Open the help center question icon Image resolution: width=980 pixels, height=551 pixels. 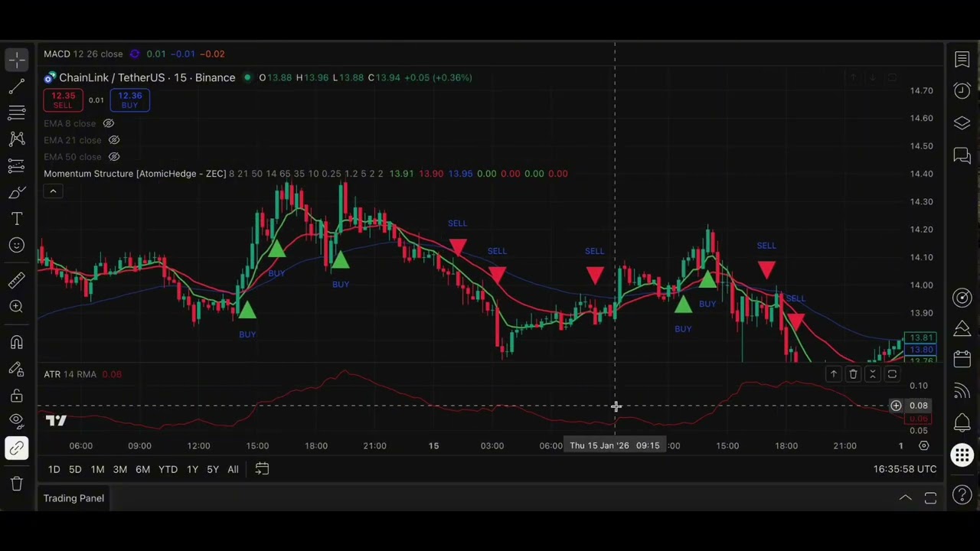coord(962,494)
